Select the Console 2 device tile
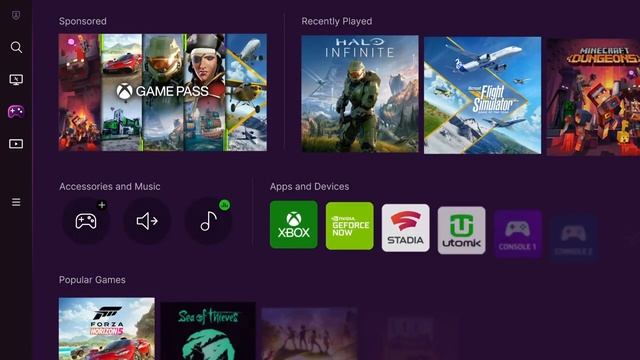 (573, 238)
